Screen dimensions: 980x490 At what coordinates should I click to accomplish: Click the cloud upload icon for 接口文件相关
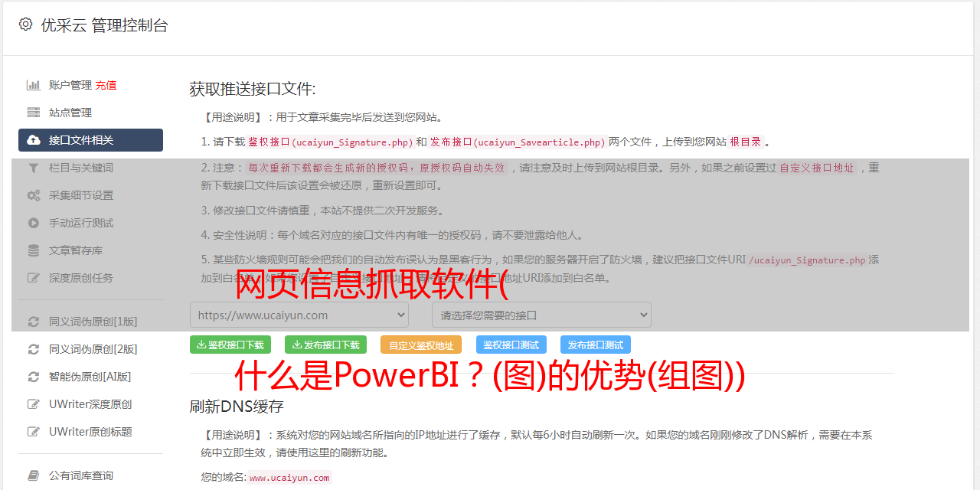pos(34,140)
